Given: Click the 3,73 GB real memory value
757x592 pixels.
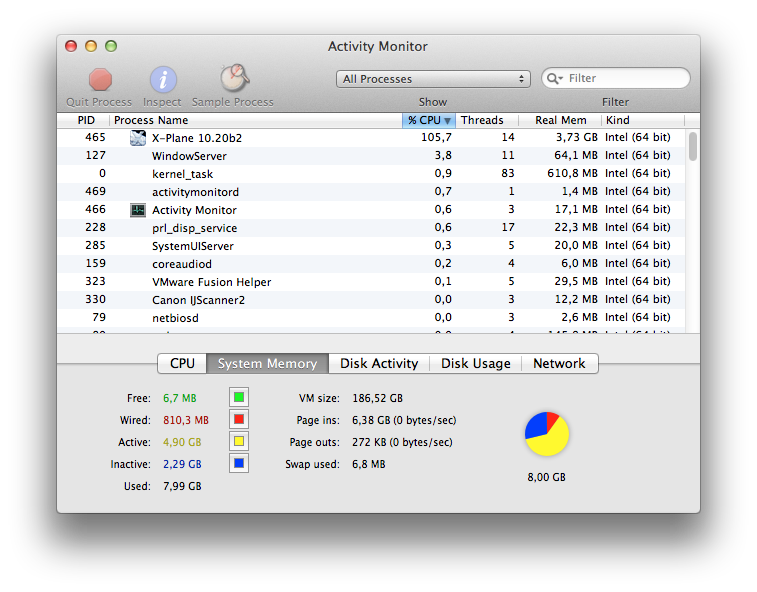Looking at the screenshot, I should (576, 138).
